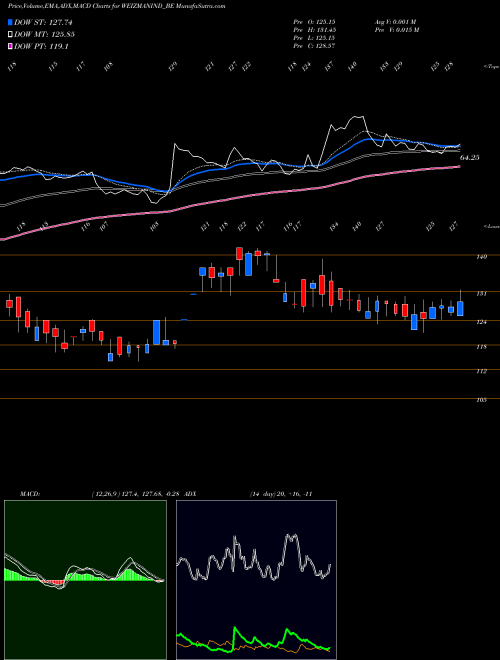Click the '<-Tops' label at right edge
The width and height of the screenshot is (500, 660).
(492, 67)
